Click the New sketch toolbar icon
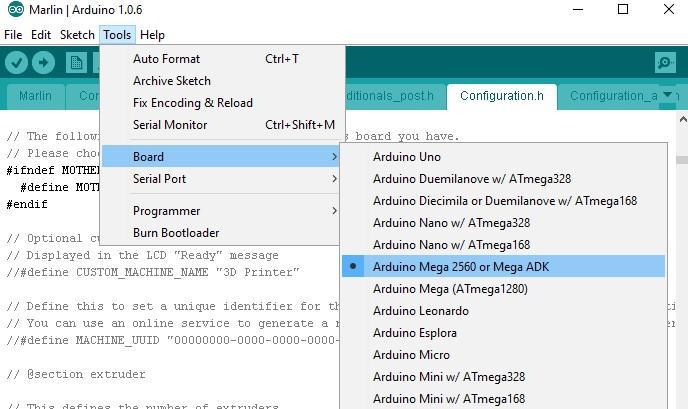Viewport: 688px width, 409px height. click(76, 63)
